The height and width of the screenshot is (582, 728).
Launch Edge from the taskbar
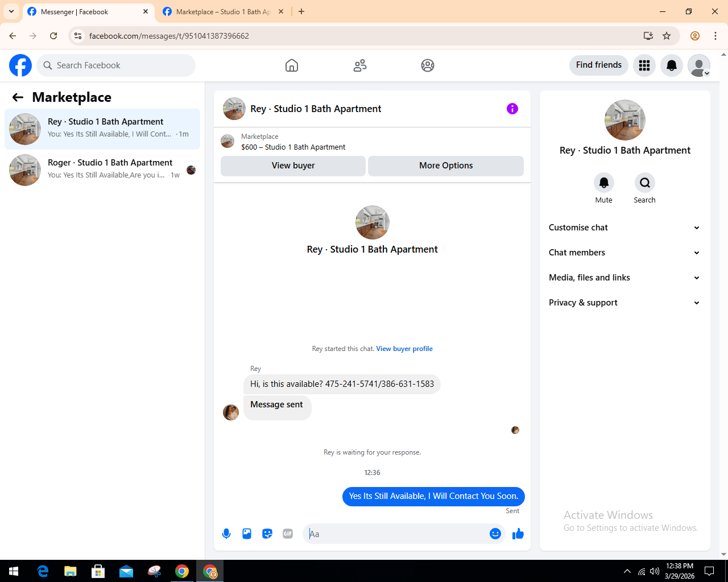point(43,571)
